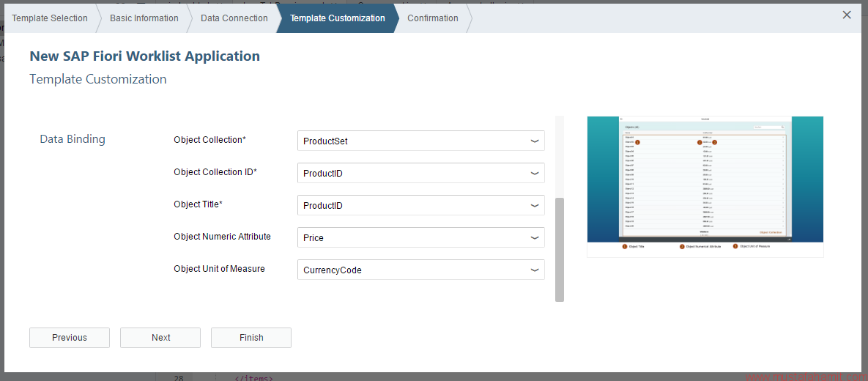Screen dimensions: 868x381
Task: Click the Object Unit of Measure label
Action: pos(219,269)
